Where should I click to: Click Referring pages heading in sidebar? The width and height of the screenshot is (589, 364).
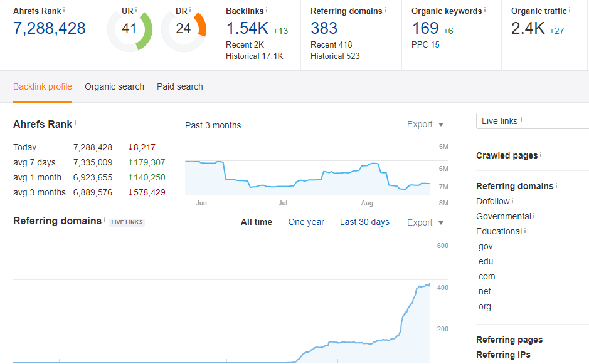509,340
